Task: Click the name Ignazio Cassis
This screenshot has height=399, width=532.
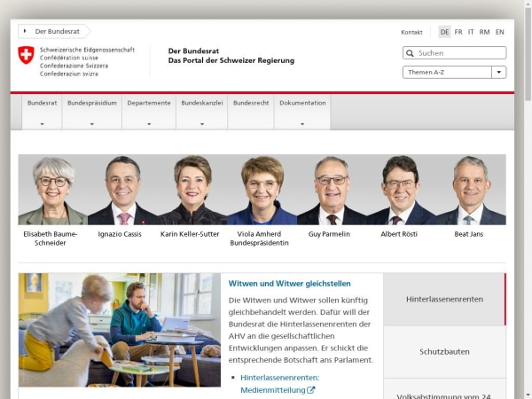Action: pos(120,234)
